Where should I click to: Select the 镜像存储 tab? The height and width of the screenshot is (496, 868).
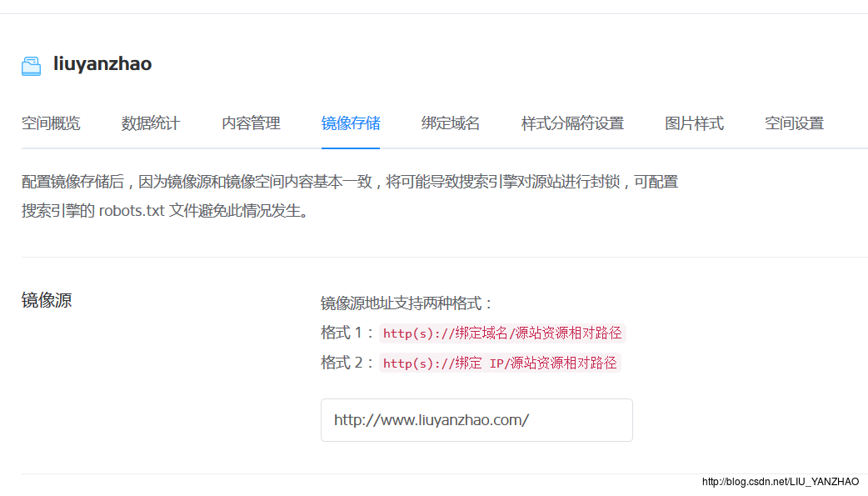coord(351,123)
